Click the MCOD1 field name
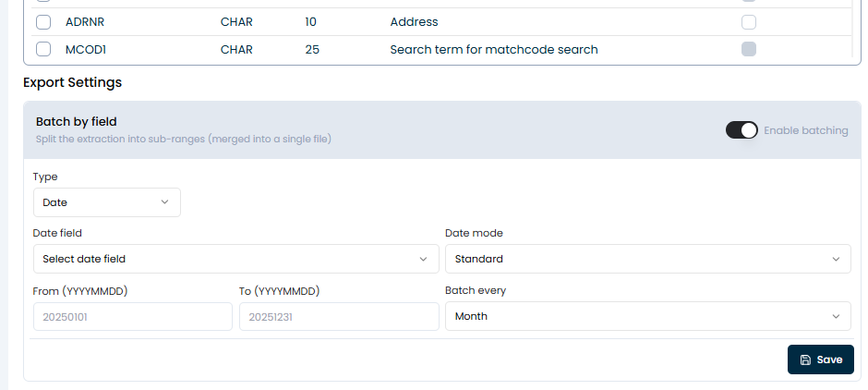The width and height of the screenshot is (868, 390). (x=86, y=49)
